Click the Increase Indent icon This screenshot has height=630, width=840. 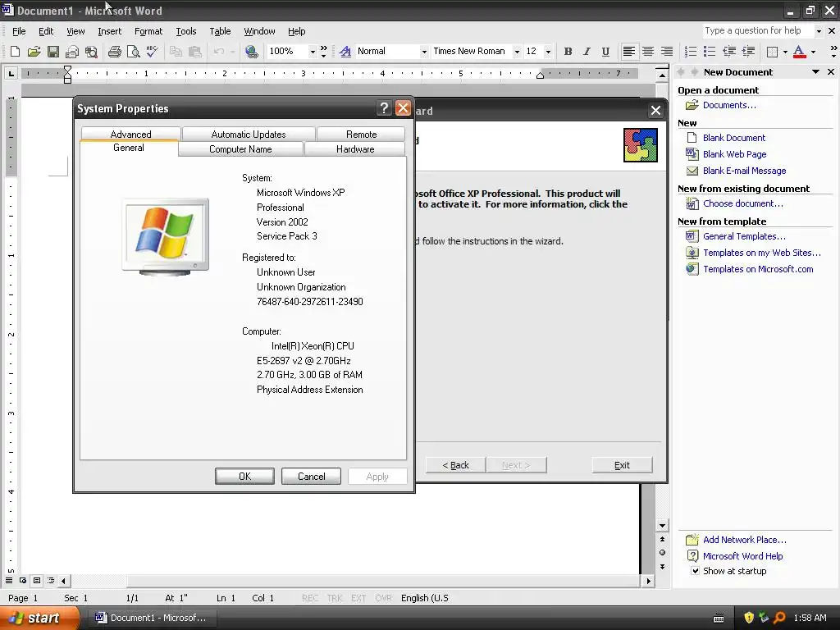click(x=748, y=52)
